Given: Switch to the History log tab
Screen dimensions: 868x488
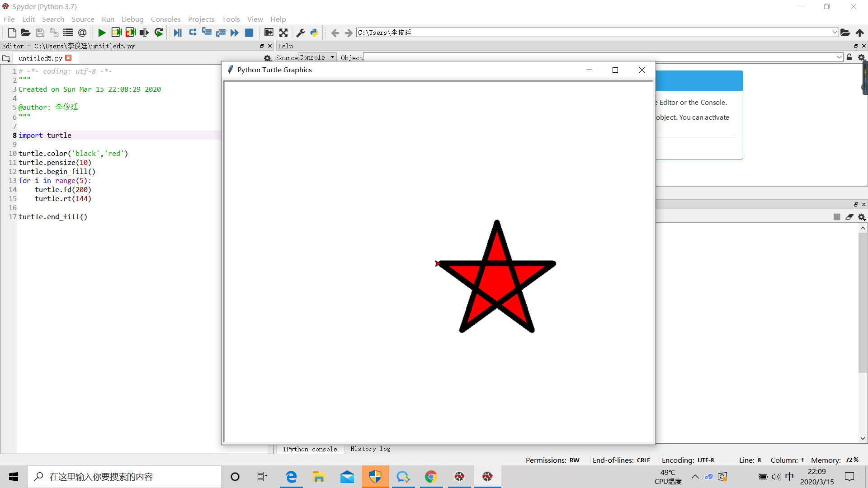Looking at the screenshot, I should [x=370, y=449].
